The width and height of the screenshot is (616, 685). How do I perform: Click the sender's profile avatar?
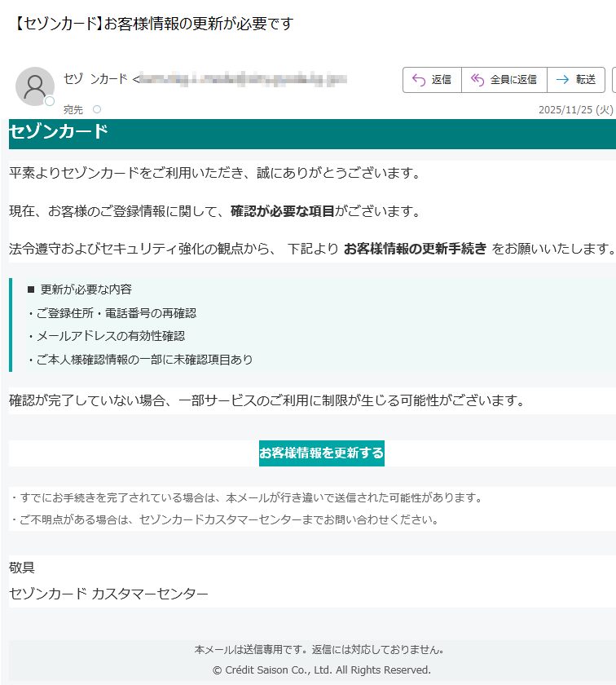[35, 86]
